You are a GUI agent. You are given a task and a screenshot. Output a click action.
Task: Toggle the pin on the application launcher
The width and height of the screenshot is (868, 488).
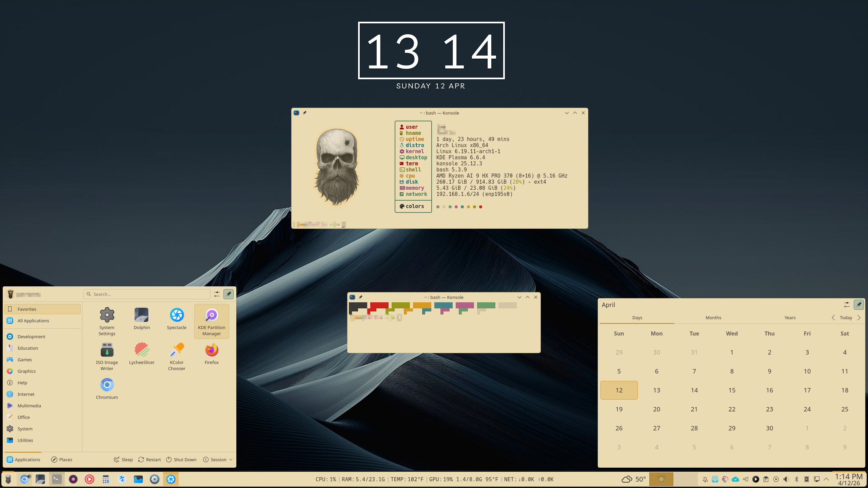tap(229, 294)
